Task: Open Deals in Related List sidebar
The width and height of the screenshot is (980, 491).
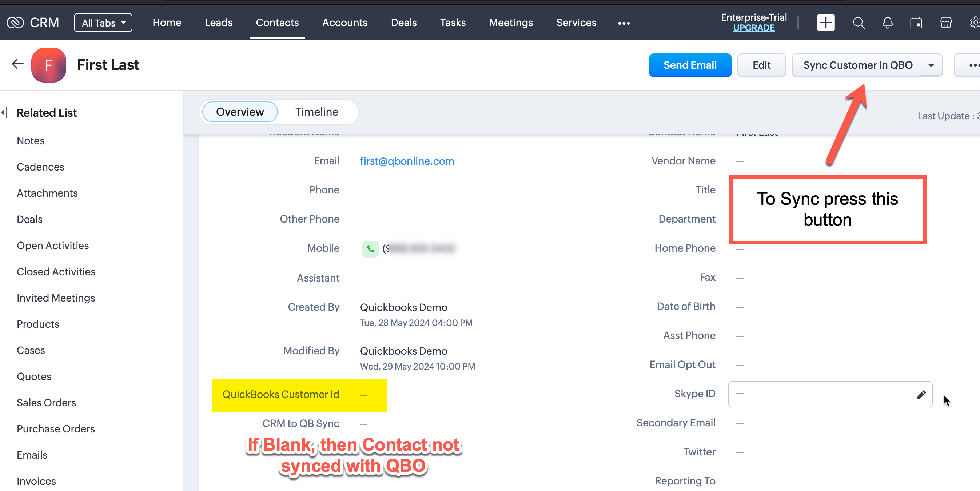Action: click(x=29, y=219)
